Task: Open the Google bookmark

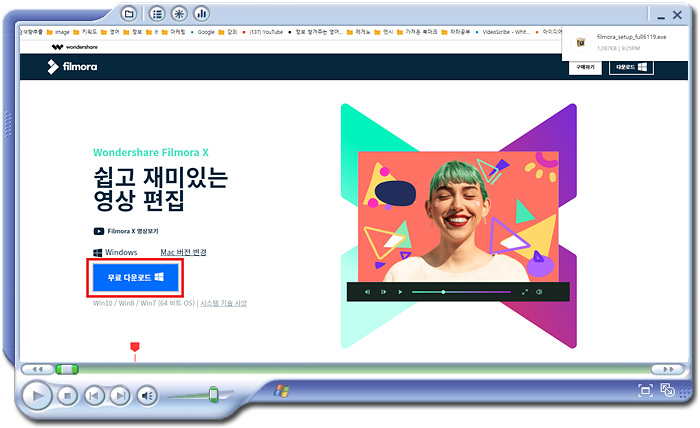Action: 203,32
